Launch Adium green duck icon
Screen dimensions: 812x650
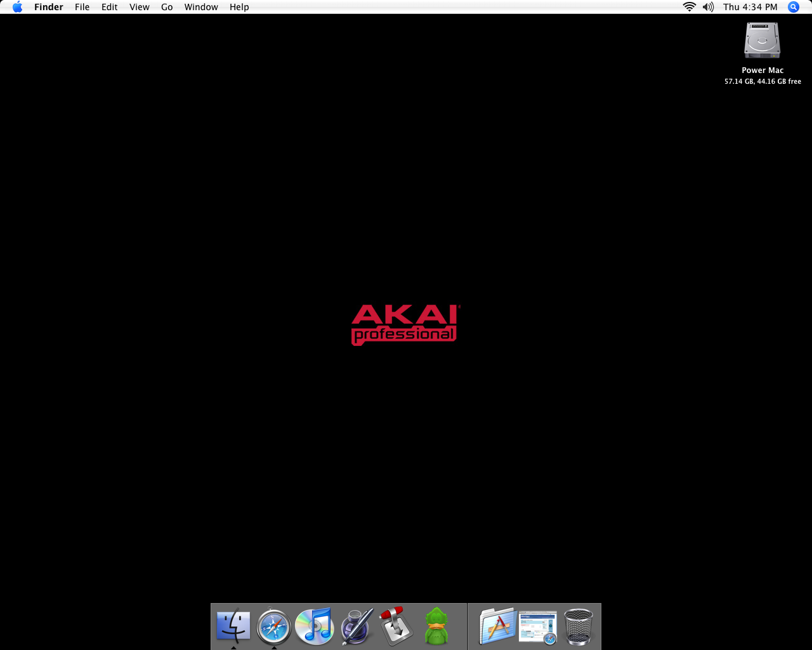[436, 627]
